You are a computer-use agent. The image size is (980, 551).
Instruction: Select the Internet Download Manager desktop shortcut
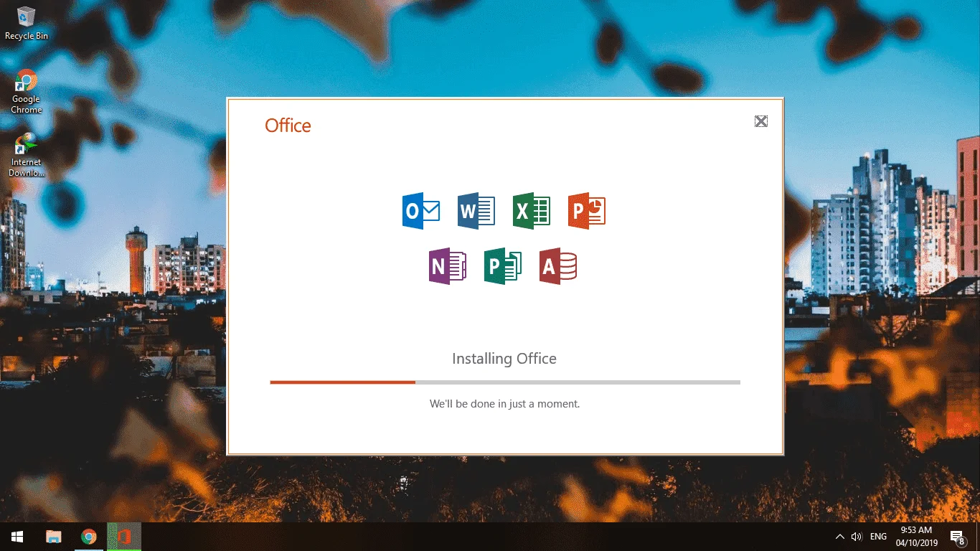(x=27, y=155)
